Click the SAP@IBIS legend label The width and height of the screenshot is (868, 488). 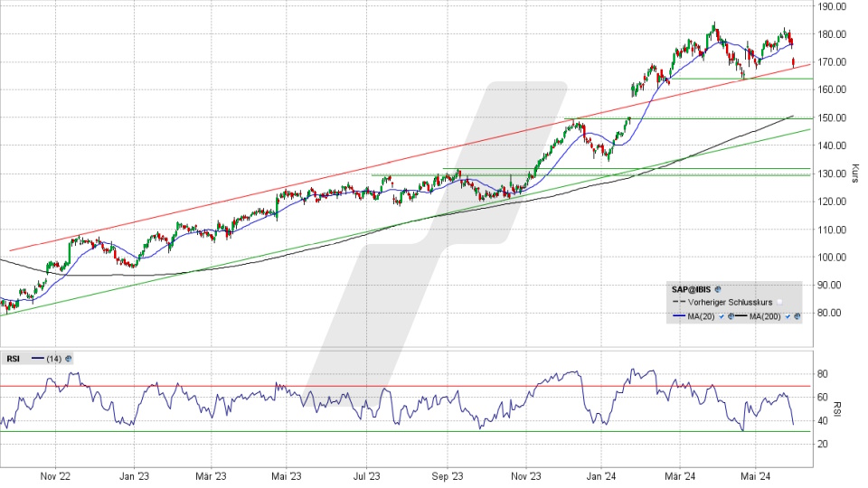pos(692,289)
